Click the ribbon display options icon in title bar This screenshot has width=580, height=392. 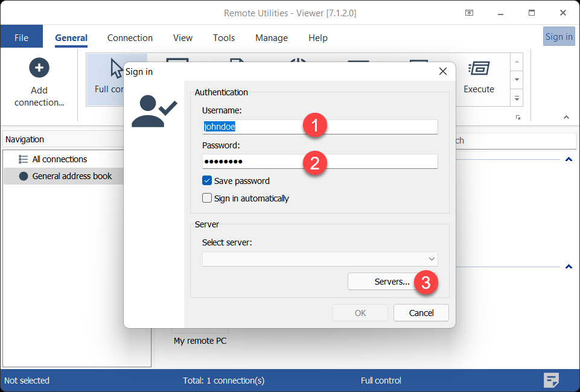point(469,13)
